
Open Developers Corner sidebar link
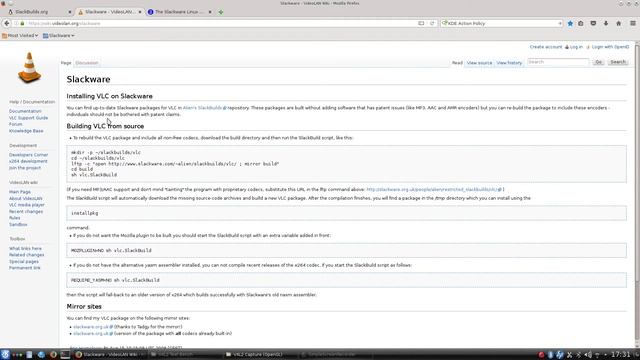28,155
